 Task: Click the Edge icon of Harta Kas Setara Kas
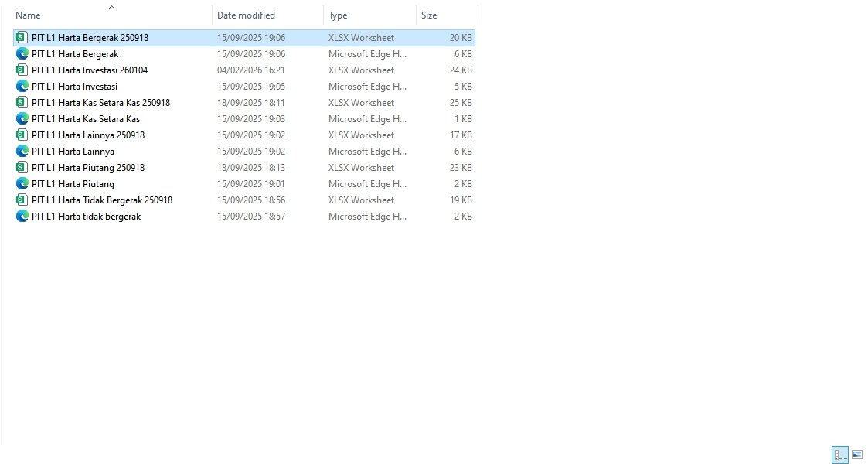(22, 119)
